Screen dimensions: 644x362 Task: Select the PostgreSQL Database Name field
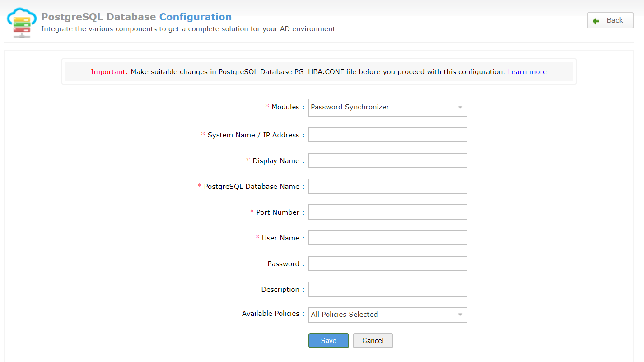[387, 186]
